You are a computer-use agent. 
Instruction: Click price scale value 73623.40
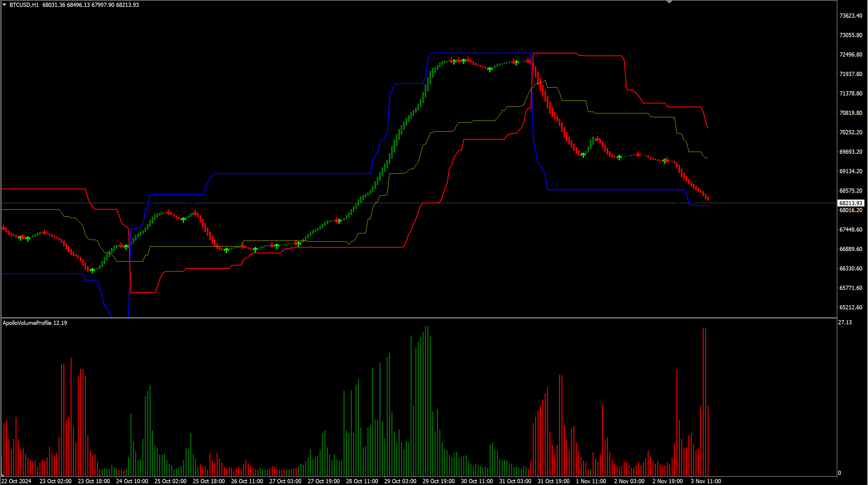click(851, 16)
